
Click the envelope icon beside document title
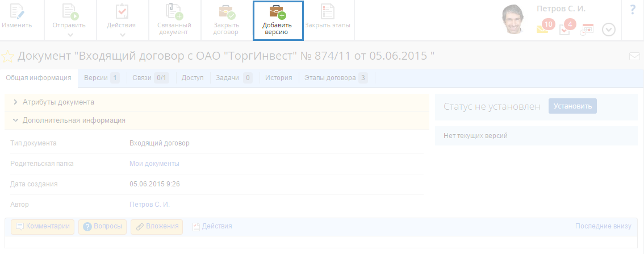[634, 56]
